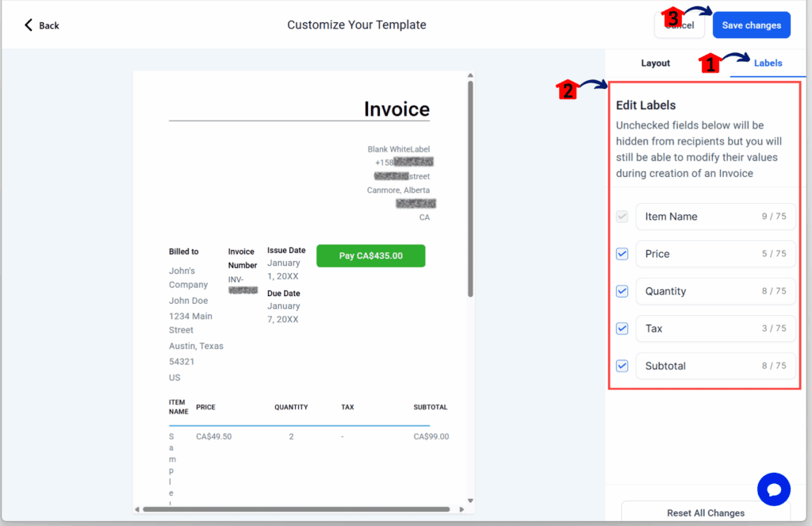Switch to the Layout tab
The height and width of the screenshot is (526, 812).
(655, 63)
